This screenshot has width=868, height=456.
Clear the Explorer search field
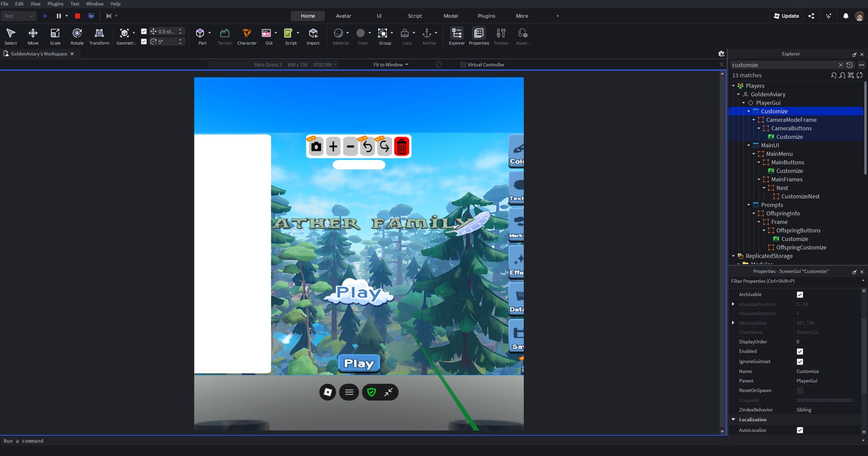pos(840,65)
